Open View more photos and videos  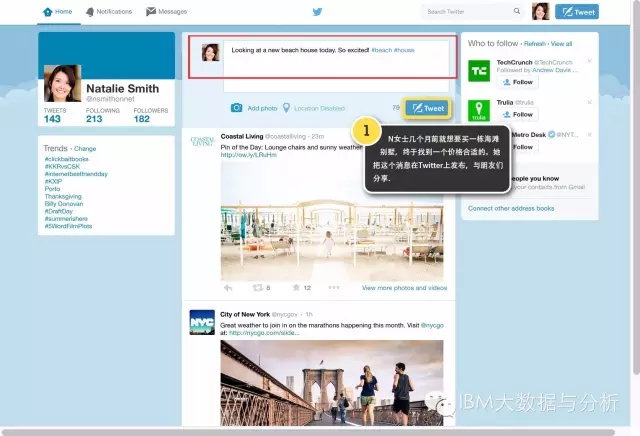click(x=404, y=287)
